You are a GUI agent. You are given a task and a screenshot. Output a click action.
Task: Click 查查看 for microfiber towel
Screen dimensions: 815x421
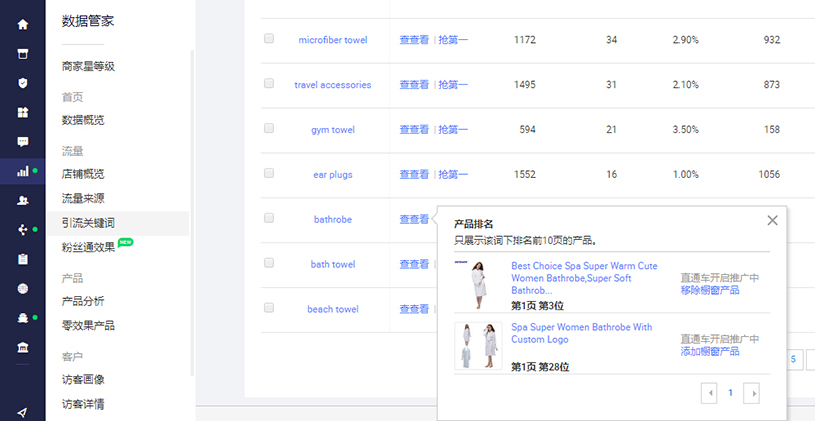point(414,40)
